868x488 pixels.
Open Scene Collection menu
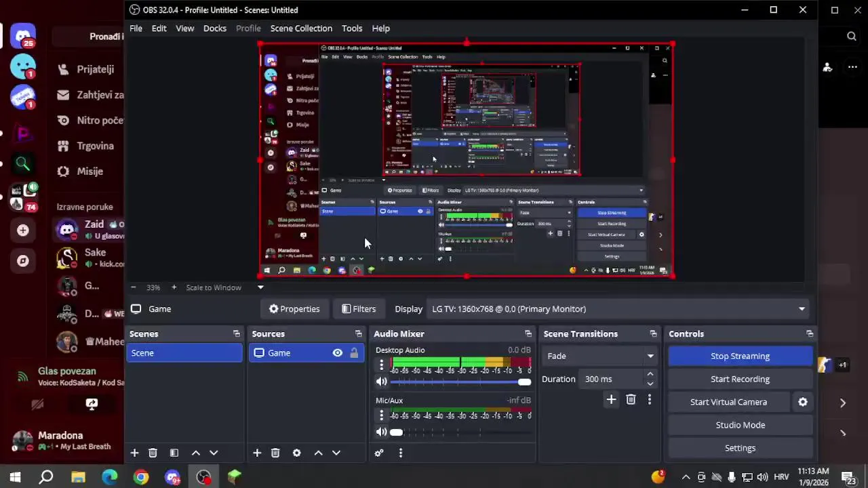(x=301, y=28)
